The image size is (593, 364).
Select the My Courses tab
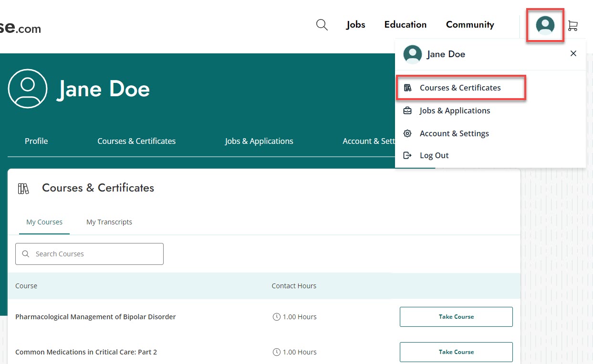(x=44, y=222)
